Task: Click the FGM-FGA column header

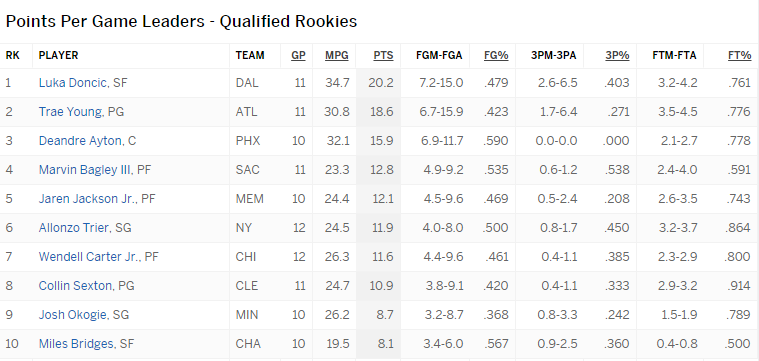Action: coord(439,56)
